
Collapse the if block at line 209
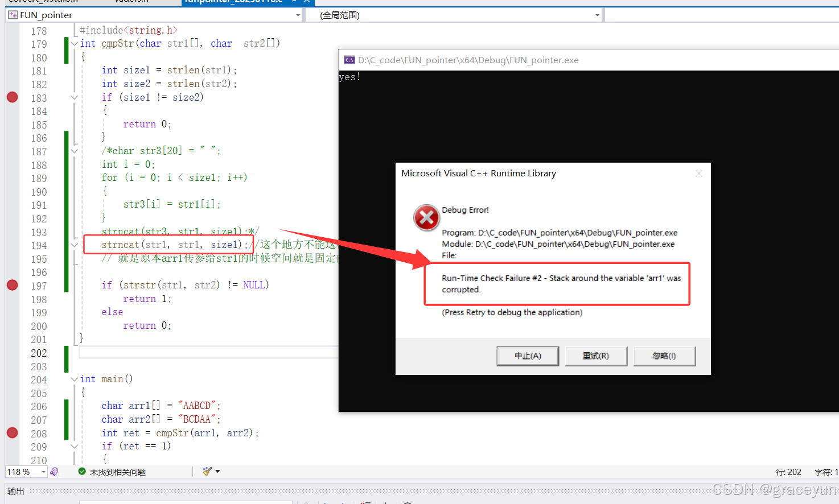[x=74, y=446]
